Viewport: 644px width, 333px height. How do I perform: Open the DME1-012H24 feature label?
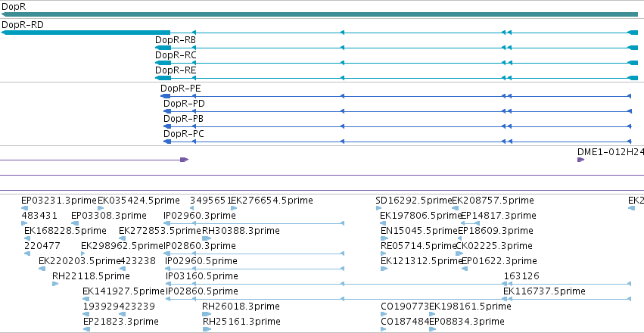point(610,151)
